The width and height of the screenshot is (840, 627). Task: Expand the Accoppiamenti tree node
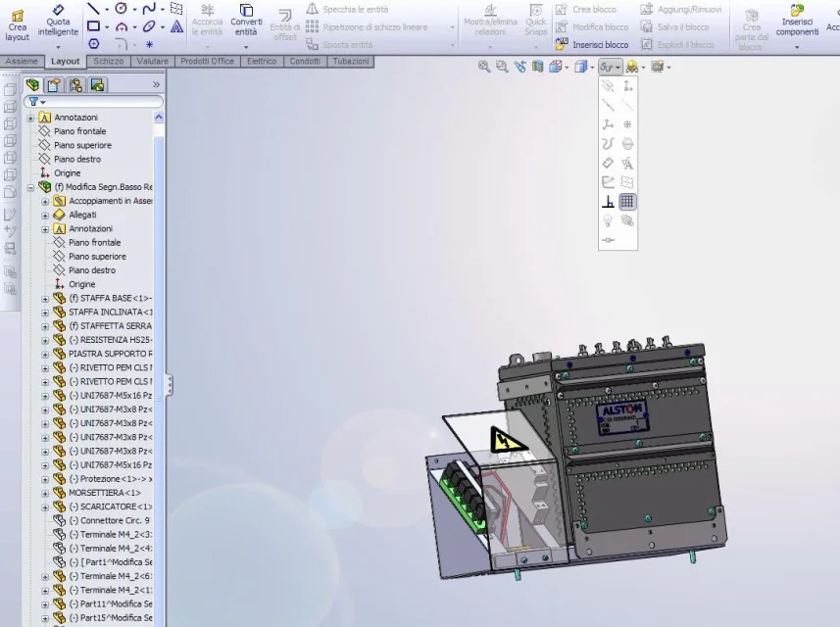tap(45, 201)
